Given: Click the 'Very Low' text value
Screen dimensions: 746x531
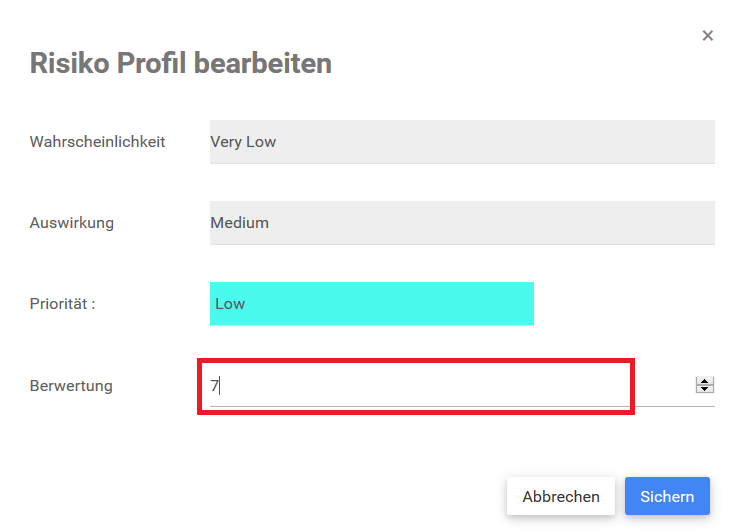Looking at the screenshot, I should pyautogui.click(x=243, y=142).
